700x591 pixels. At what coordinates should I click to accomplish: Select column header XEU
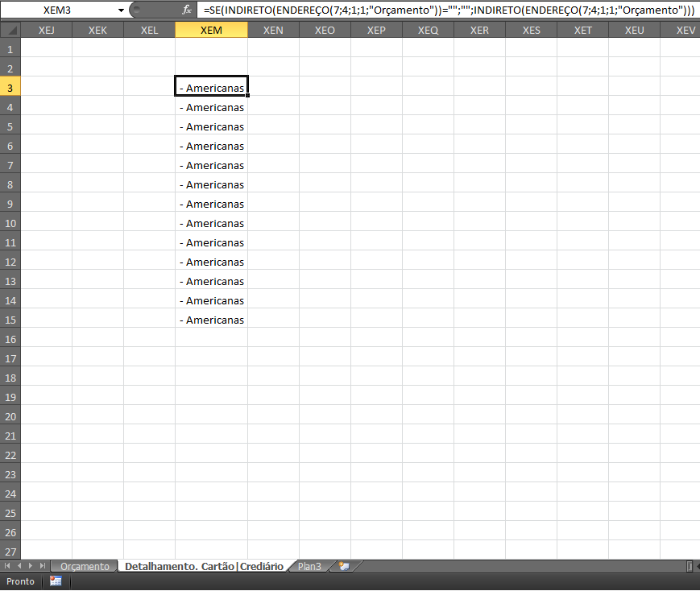635,30
